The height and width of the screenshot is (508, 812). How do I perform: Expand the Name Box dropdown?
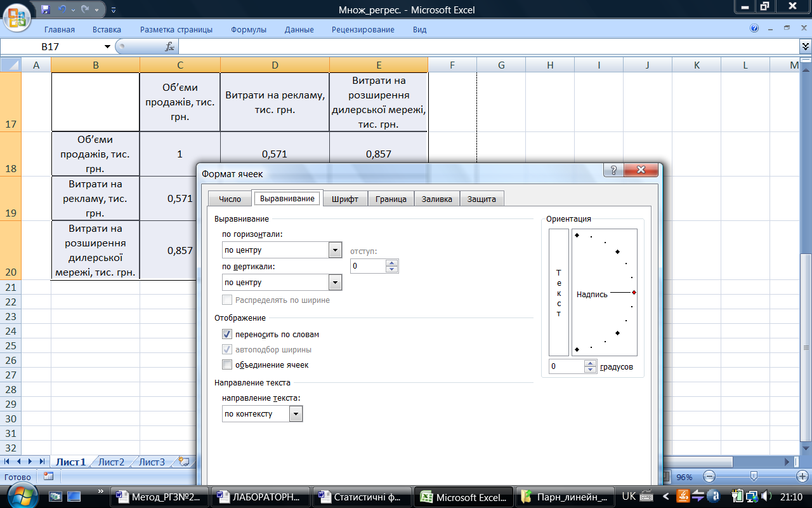click(x=107, y=46)
